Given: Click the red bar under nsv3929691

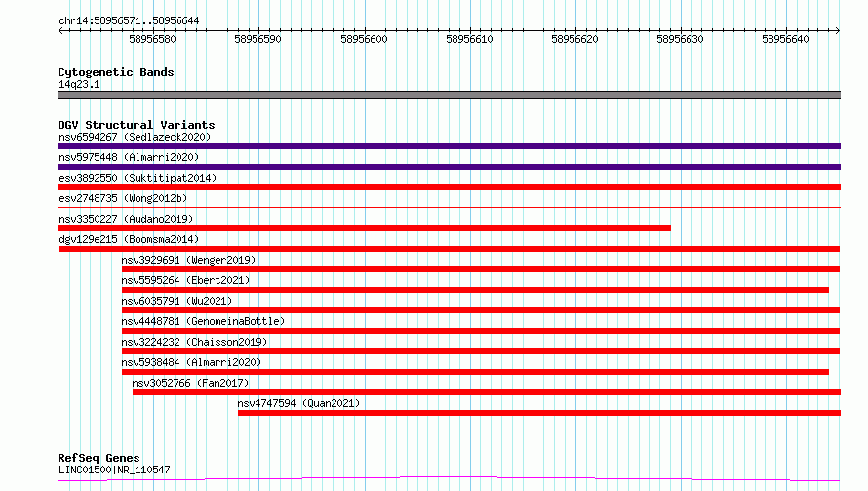Looking at the screenshot, I should (481, 269).
